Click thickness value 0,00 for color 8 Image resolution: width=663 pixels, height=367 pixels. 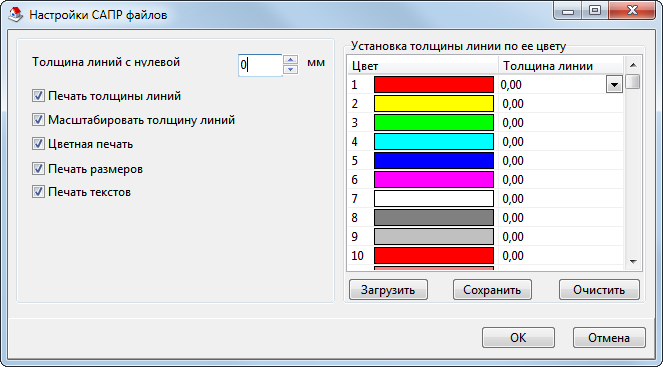pos(513,218)
